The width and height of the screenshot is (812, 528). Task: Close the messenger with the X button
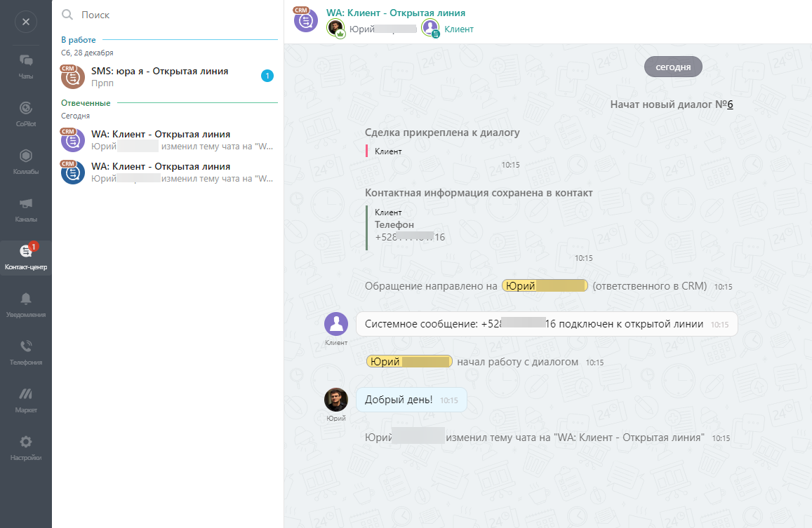click(26, 22)
